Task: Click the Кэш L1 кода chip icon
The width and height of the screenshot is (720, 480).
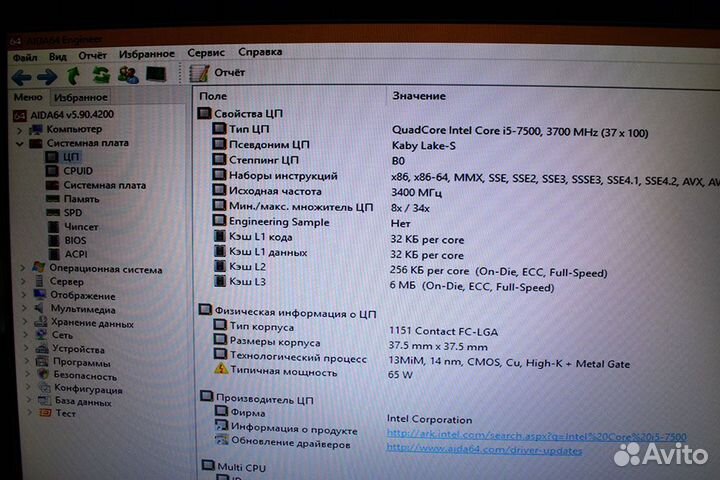Action: tap(220, 237)
